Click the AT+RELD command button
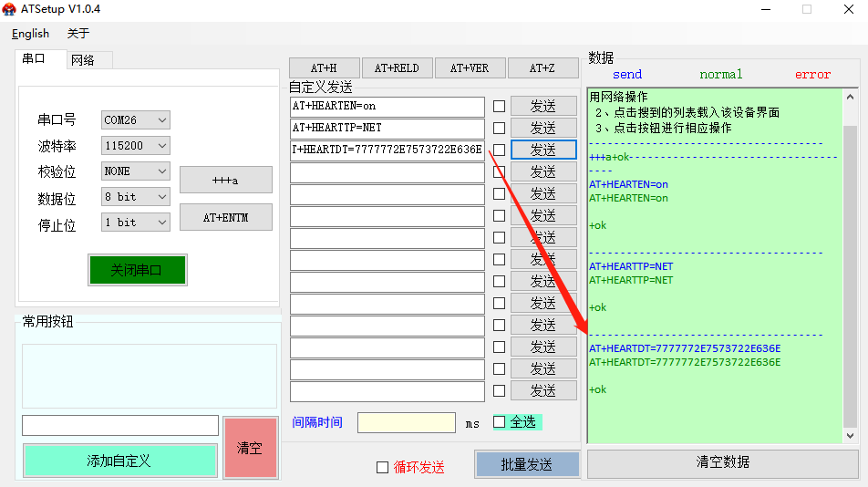Viewport: 868px width, 487px height. pos(397,68)
